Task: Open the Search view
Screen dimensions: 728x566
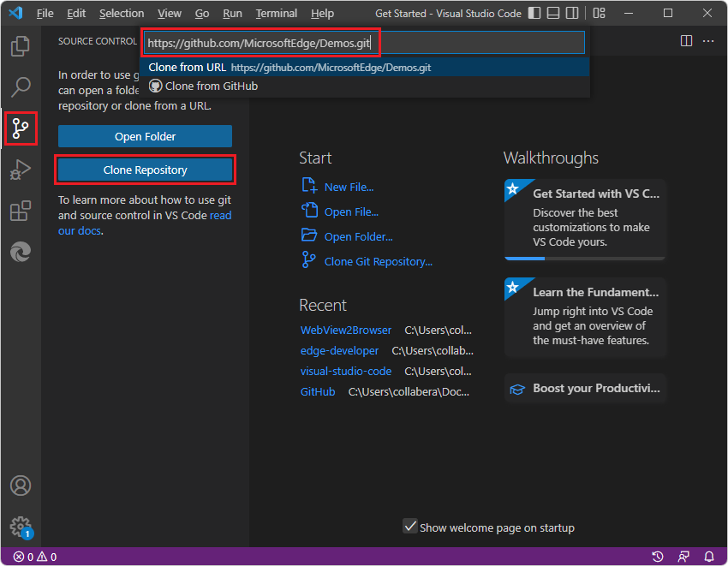Action: (20, 86)
